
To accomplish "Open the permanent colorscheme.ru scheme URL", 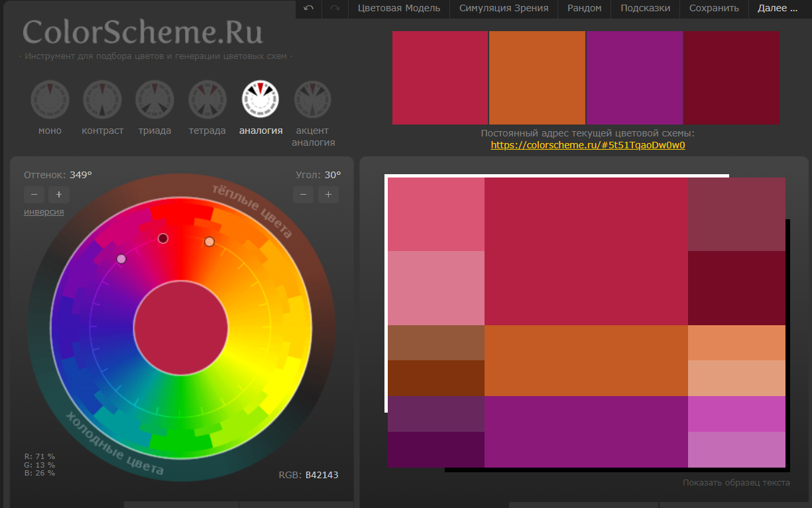I will point(587,145).
